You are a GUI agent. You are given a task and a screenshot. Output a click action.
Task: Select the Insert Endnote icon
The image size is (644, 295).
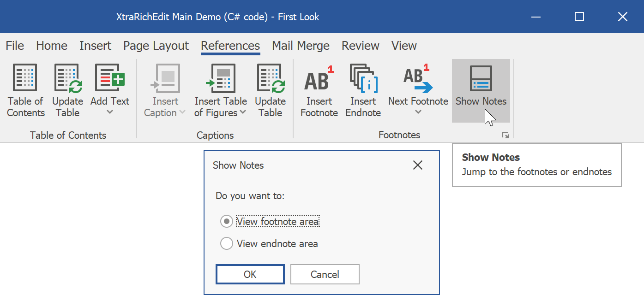[x=363, y=78]
